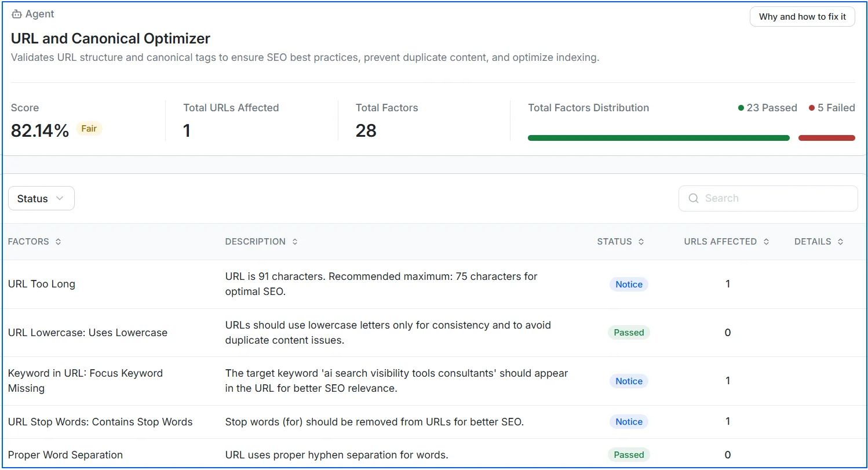The image size is (868, 470).
Task: Click URL is 91 characters description
Action: point(381,284)
